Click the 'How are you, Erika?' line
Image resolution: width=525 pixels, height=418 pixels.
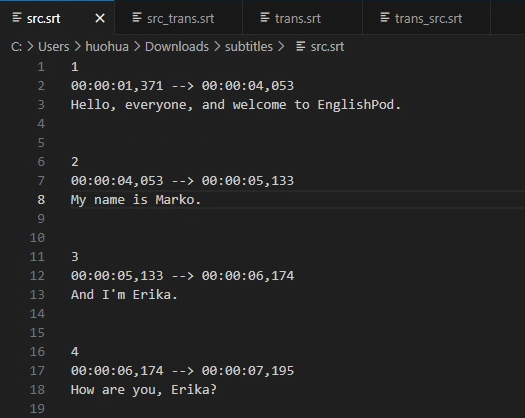coord(144,390)
